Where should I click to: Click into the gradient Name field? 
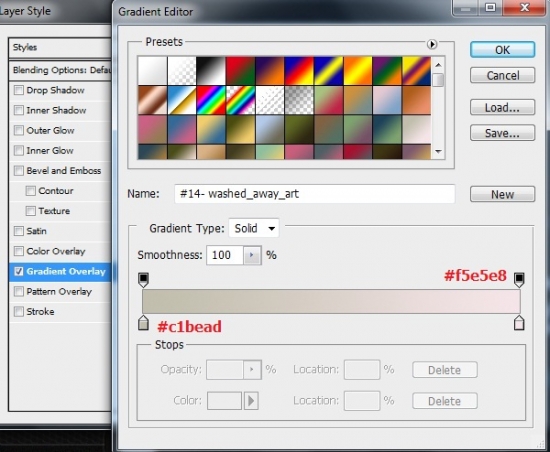(315, 194)
